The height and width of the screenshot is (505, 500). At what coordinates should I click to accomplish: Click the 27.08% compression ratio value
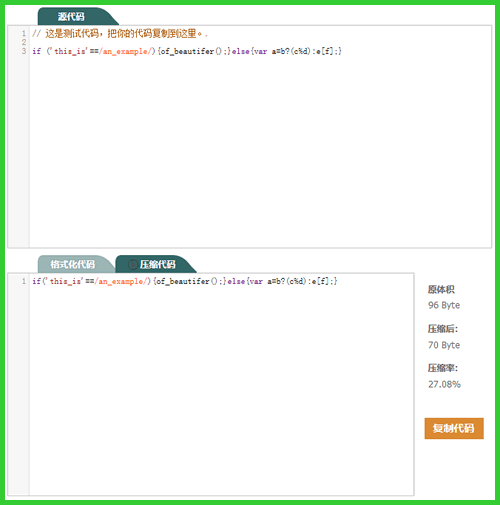(x=444, y=384)
